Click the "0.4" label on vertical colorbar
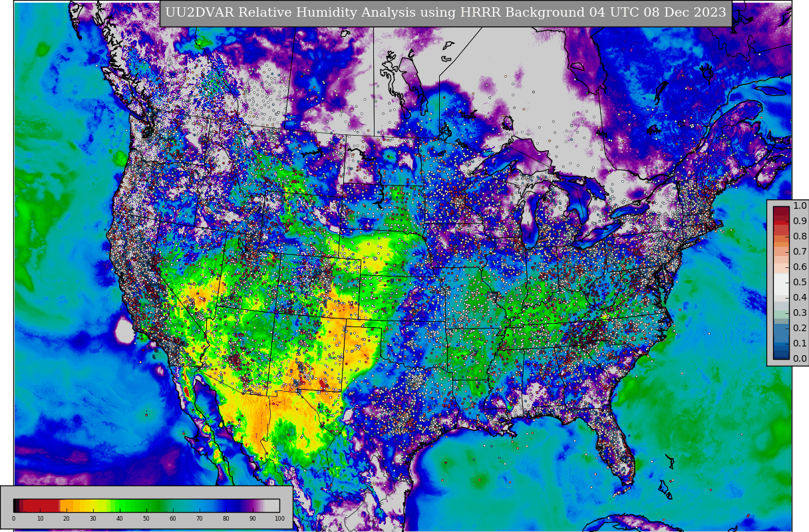 click(x=800, y=298)
